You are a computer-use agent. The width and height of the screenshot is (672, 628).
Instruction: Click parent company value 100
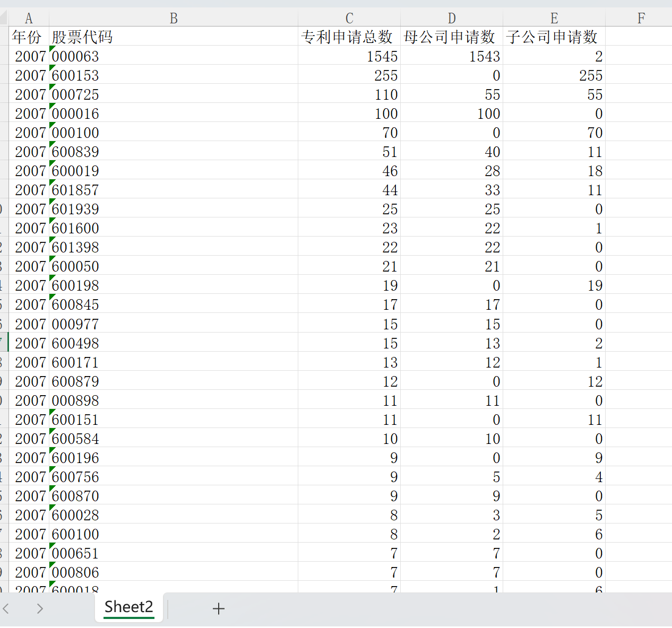[x=452, y=112]
